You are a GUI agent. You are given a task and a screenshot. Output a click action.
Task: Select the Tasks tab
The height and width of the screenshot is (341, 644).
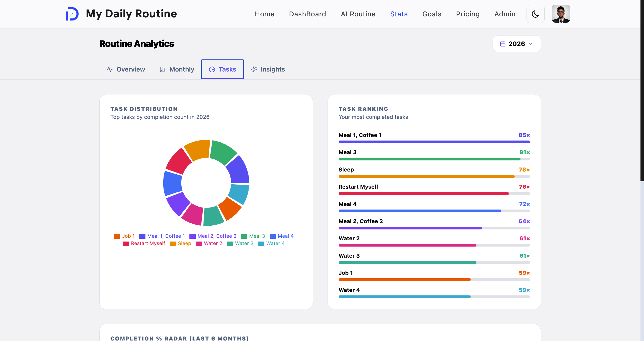coord(222,69)
